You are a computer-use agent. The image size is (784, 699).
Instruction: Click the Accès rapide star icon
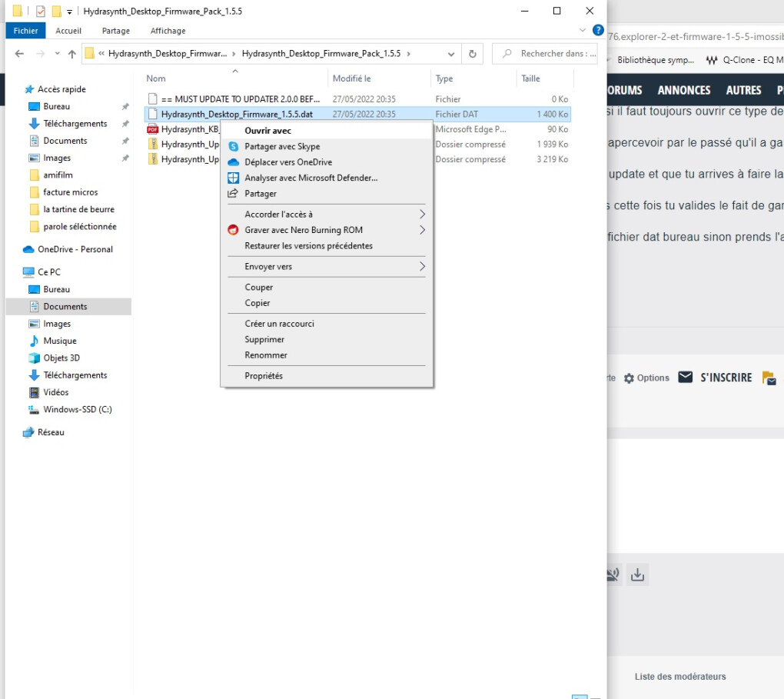click(29, 89)
